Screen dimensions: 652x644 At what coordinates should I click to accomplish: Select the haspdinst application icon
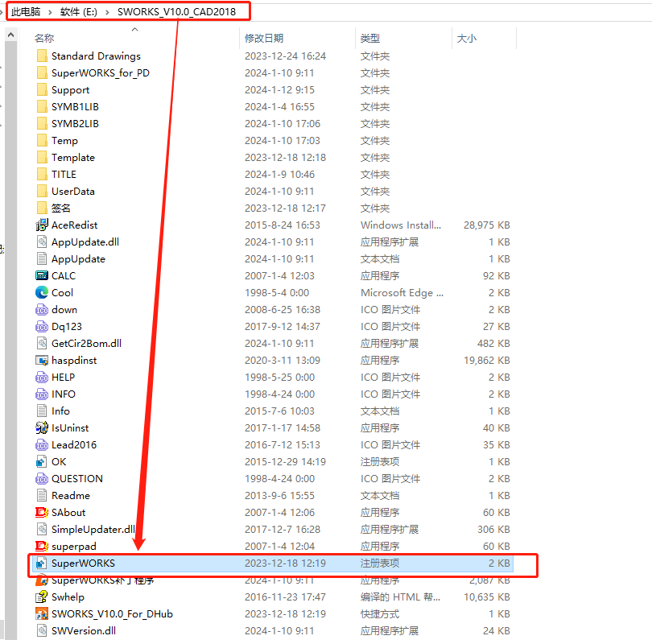click(42, 361)
